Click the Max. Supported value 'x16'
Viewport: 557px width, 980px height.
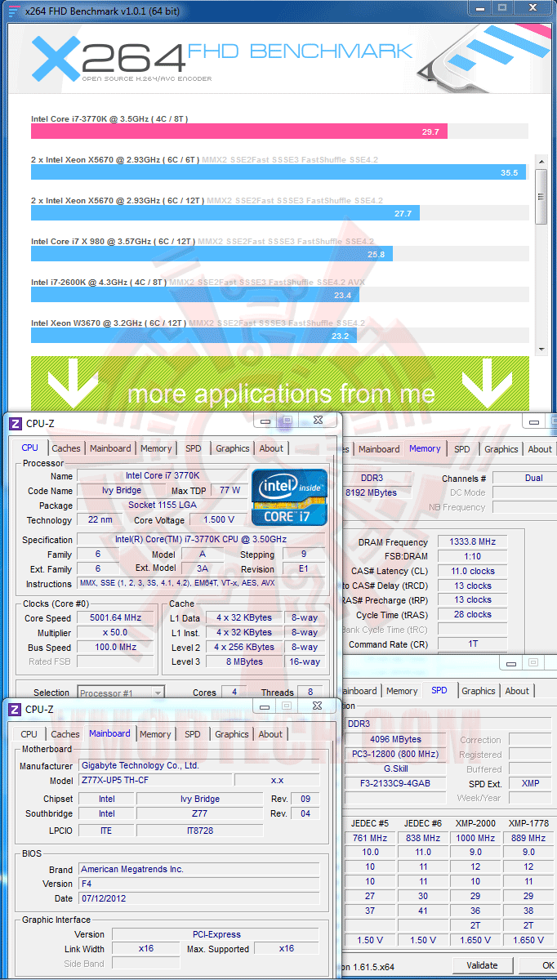[x=287, y=949]
